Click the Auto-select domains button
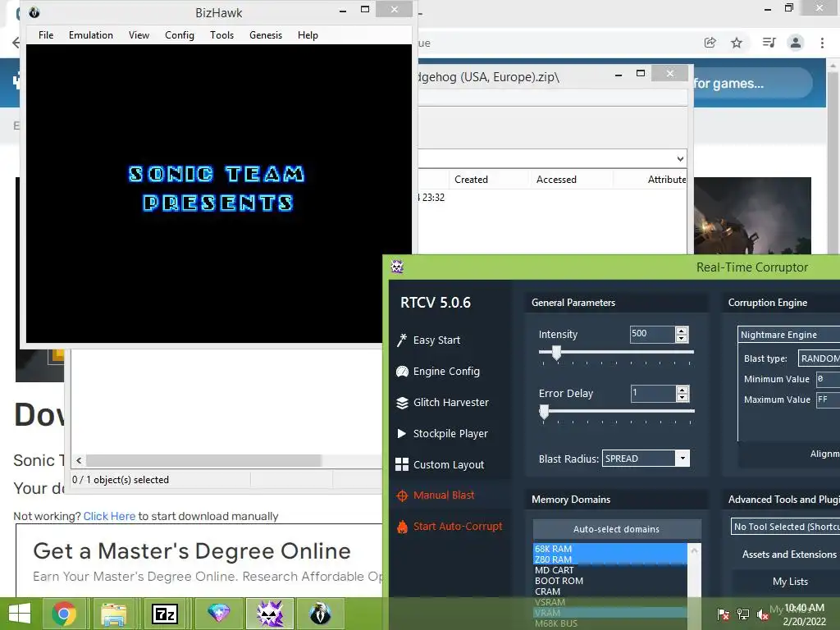Image resolution: width=840 pixels, height=630 pixels. click(617, 529)
